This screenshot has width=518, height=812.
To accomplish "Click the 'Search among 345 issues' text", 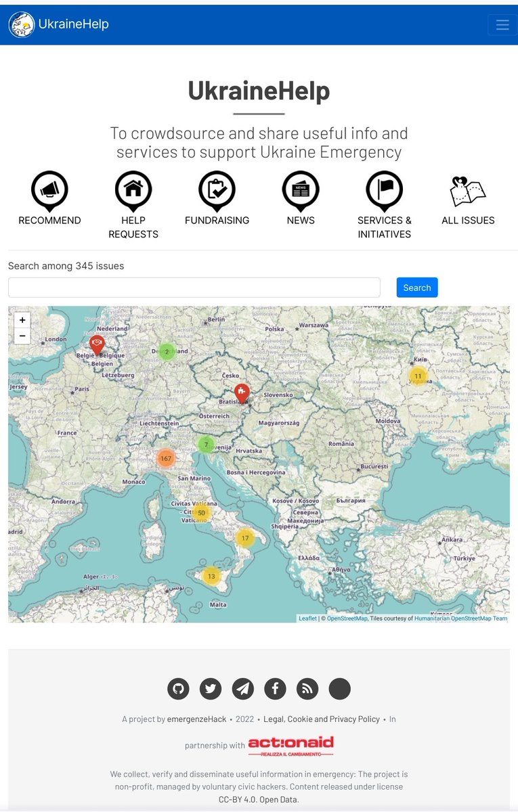I will [x=66, y=266].
